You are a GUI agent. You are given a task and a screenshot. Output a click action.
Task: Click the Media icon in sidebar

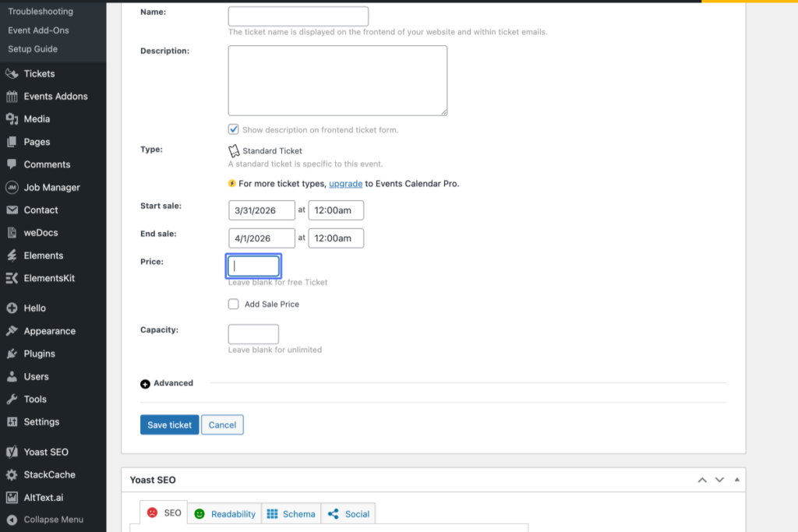coord(12,119)
